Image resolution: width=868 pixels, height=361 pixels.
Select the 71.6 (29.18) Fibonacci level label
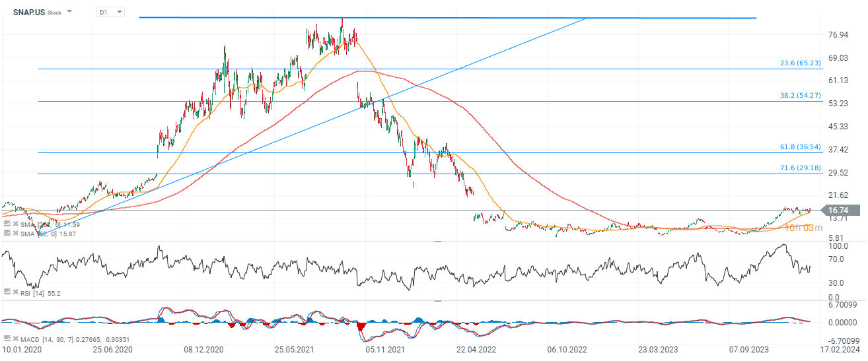(801, 168)
